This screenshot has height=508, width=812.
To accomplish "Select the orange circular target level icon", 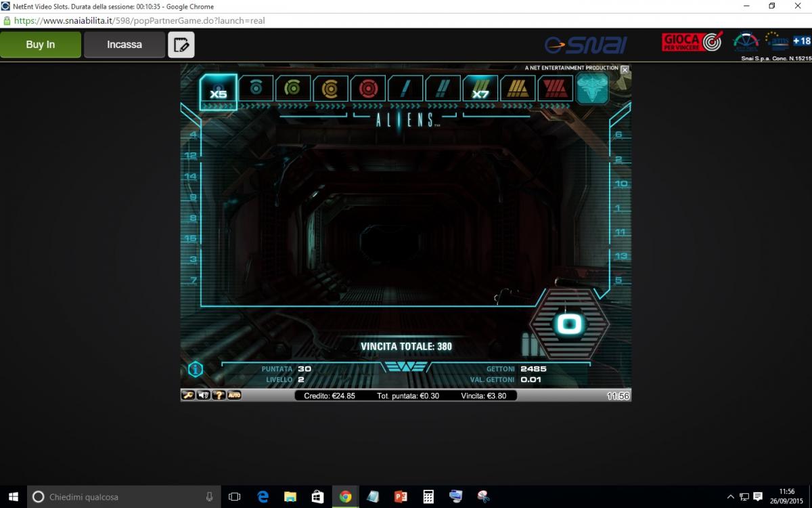I will pos(331,88).
